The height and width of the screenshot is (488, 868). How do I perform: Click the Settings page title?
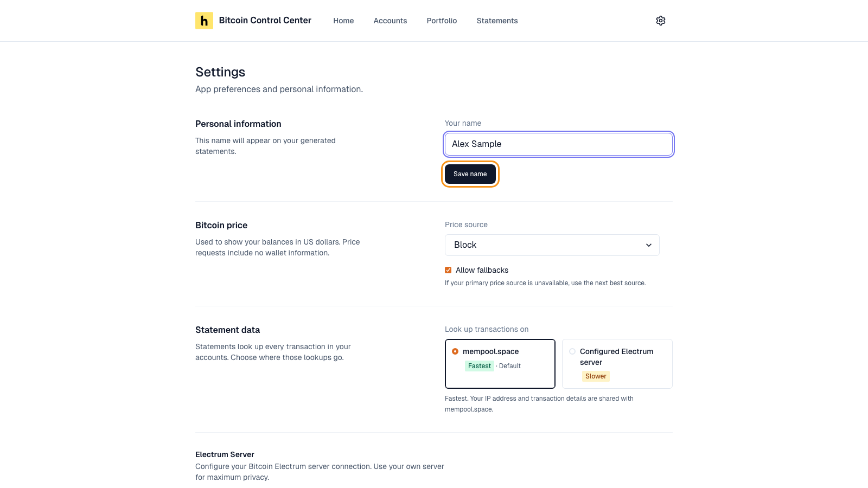pyautogui.click(x=220, y=72)
